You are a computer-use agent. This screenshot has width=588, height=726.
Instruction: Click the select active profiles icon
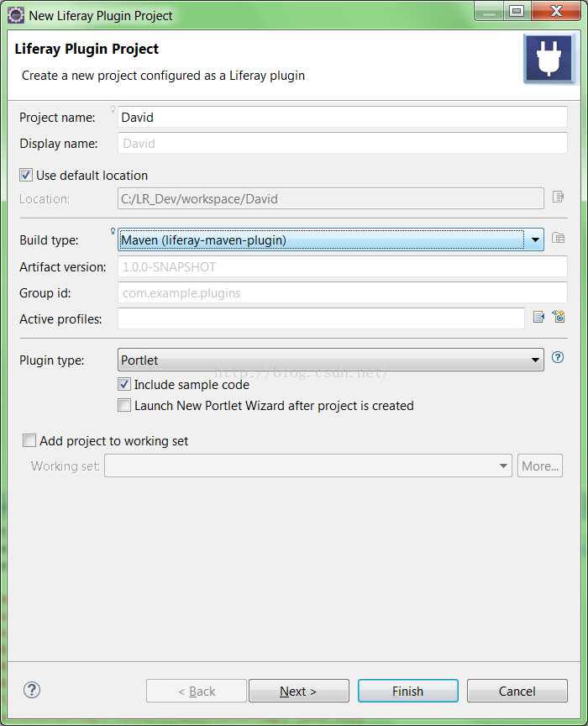(539, 318)
